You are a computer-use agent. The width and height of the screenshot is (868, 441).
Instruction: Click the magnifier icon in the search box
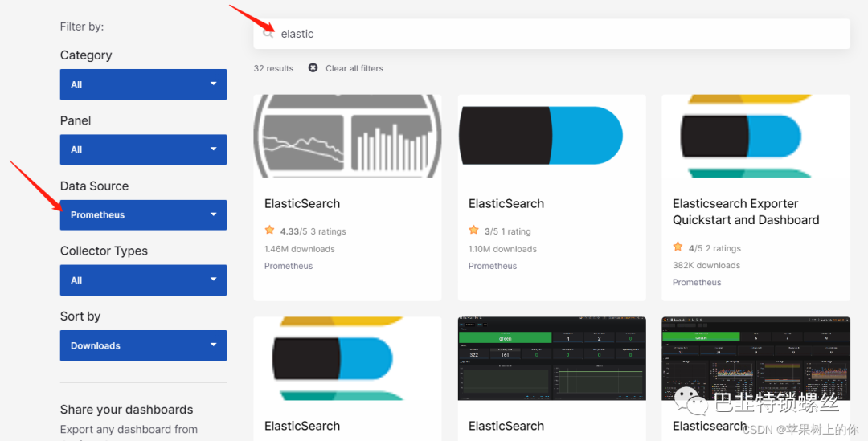(268, 34)
